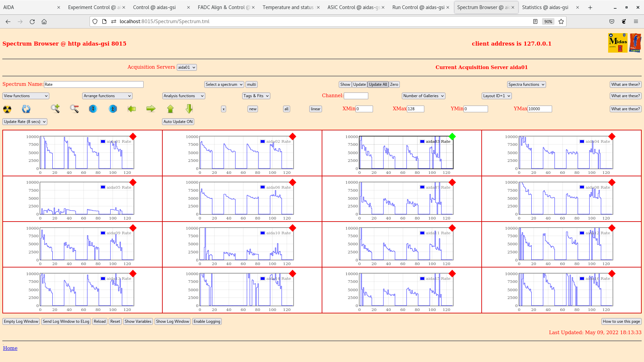Click the Show Variables button
Screen dimensions: 644x362
(x=138, y=321)
